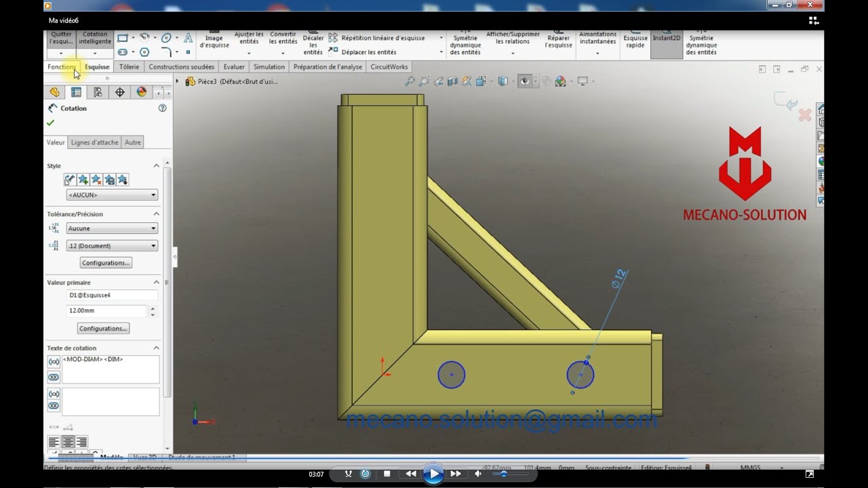
Task: Open the Tôlerie ribbon tab
Action: pyautogui.click(x=129, y=67)
